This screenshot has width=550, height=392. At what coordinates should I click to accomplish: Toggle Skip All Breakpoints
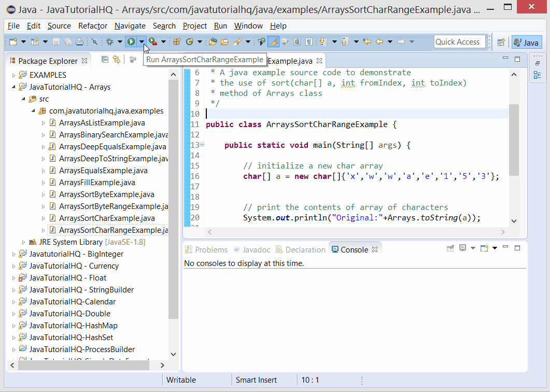(x=94, y=42)
